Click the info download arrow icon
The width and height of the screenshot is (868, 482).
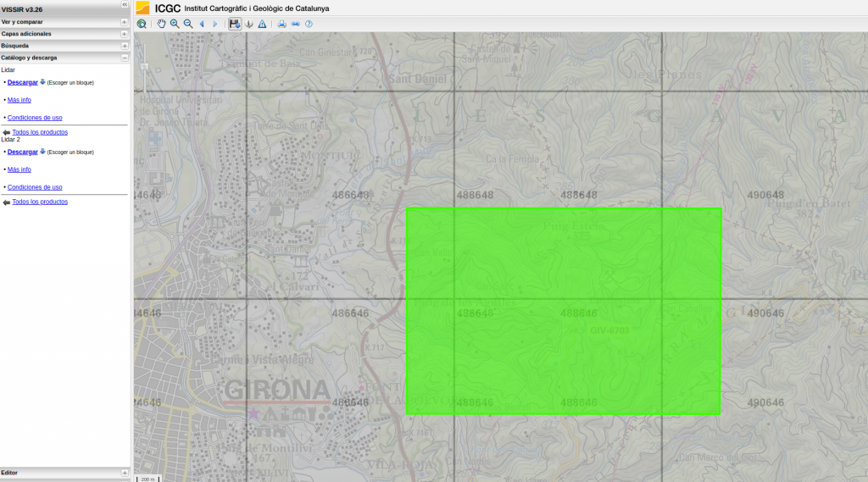(x=249, y=24)
